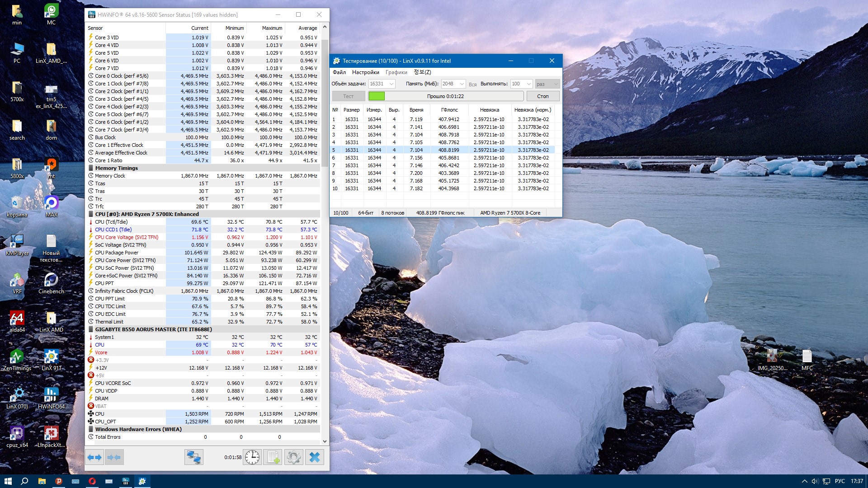Viewport: 868px width, 488px height.
Task: Start logging with the sheet-plus icon
Action: point(273,458)
